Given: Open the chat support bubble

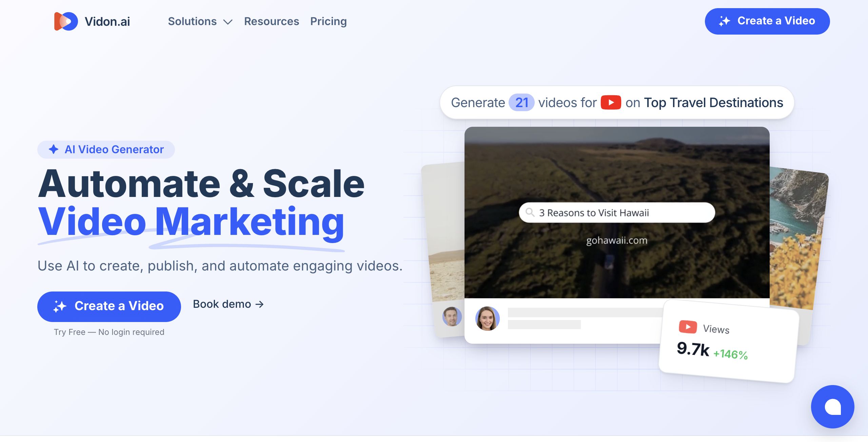Looking at the screenshot, I should (832, 406).
